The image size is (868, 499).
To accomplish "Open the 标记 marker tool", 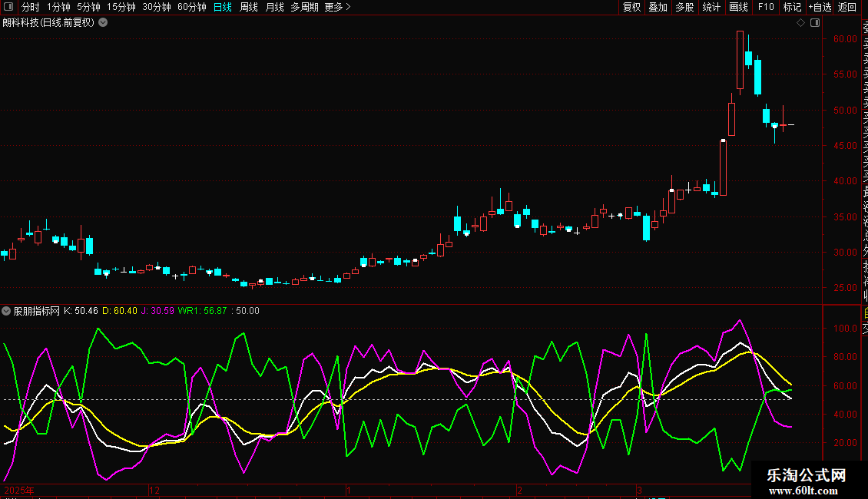I will [x=791, y=7].
